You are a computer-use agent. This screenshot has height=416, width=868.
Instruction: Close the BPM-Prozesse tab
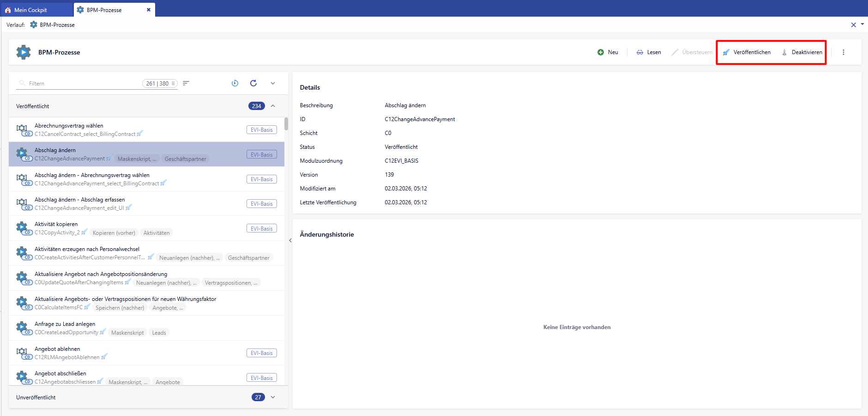(x=149, y=10)
